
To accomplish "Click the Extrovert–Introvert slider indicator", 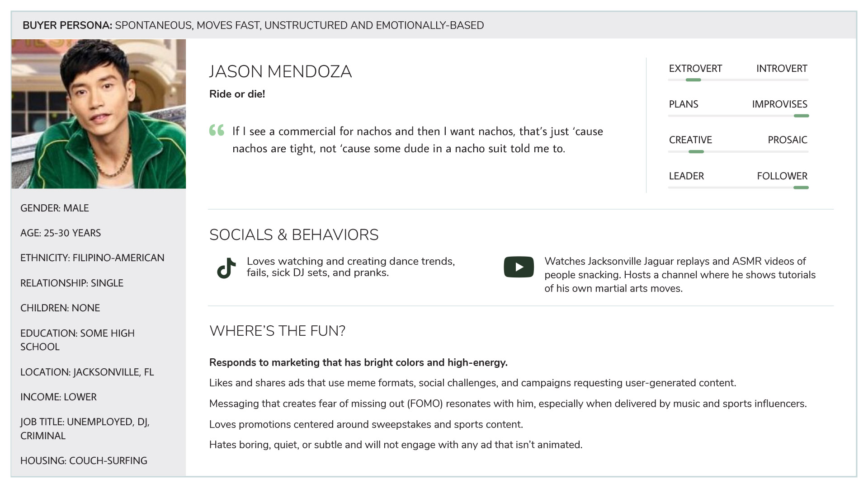I will point(693,80).
